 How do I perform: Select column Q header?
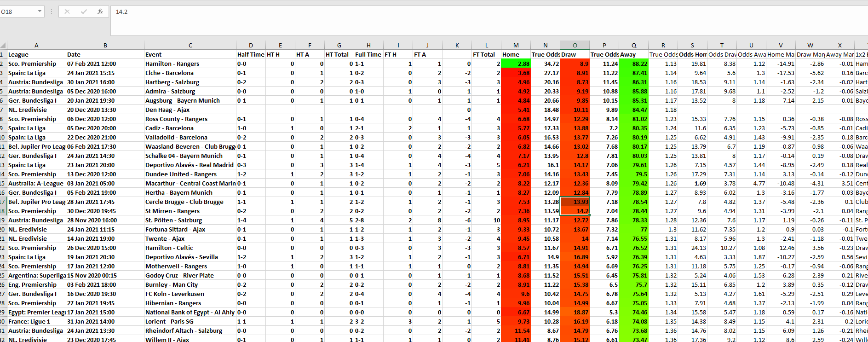pos(633,45)
